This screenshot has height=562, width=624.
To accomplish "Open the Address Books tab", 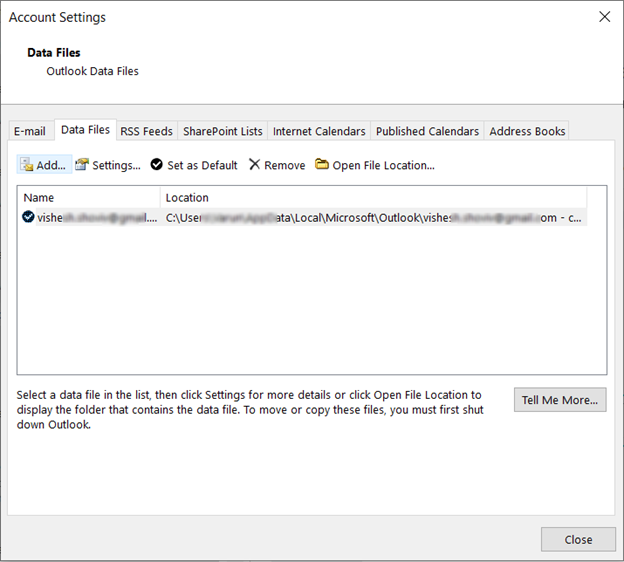I will (x=527, y=131).
